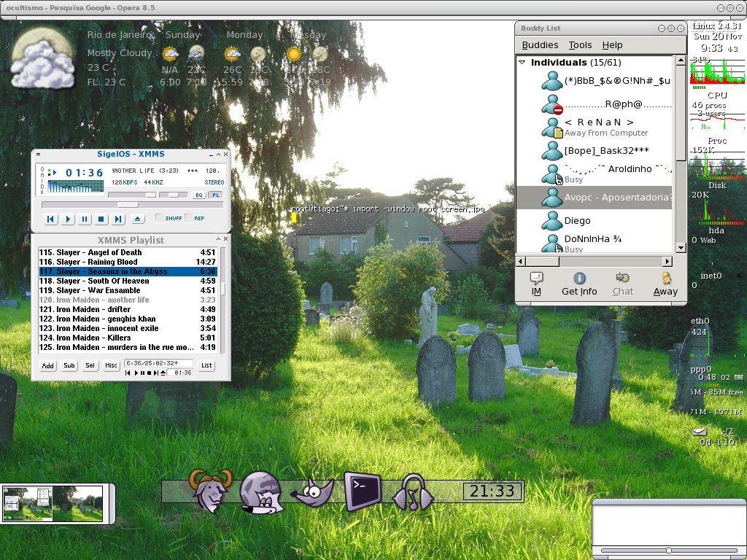Viewport: 747px width, 560px height.
Task: Collapse the Individuals group in Buddy List
Action: tap(522, 63)
